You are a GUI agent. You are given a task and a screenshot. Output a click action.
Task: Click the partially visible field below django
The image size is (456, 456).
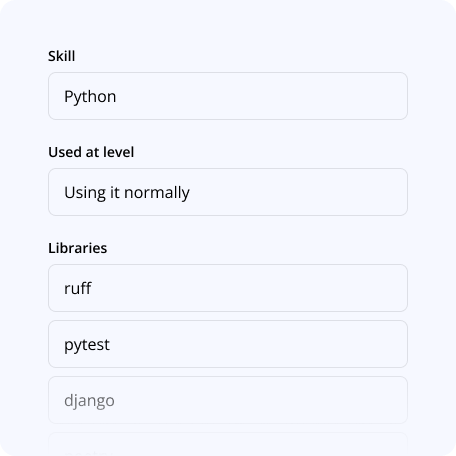coord(228,444)
